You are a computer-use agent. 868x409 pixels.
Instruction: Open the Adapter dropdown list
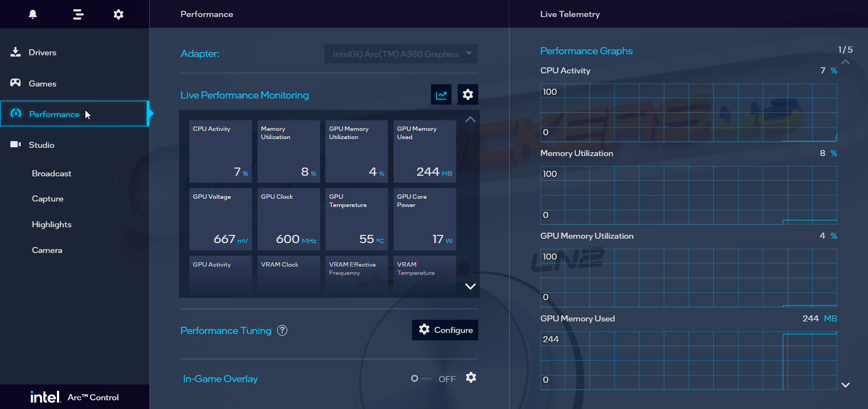tap(401, 54)
